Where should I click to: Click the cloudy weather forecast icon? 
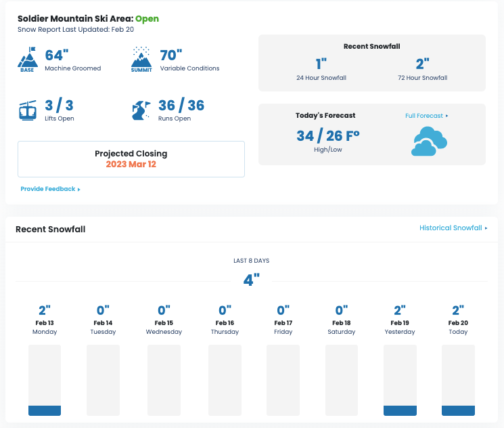point(429,142)
